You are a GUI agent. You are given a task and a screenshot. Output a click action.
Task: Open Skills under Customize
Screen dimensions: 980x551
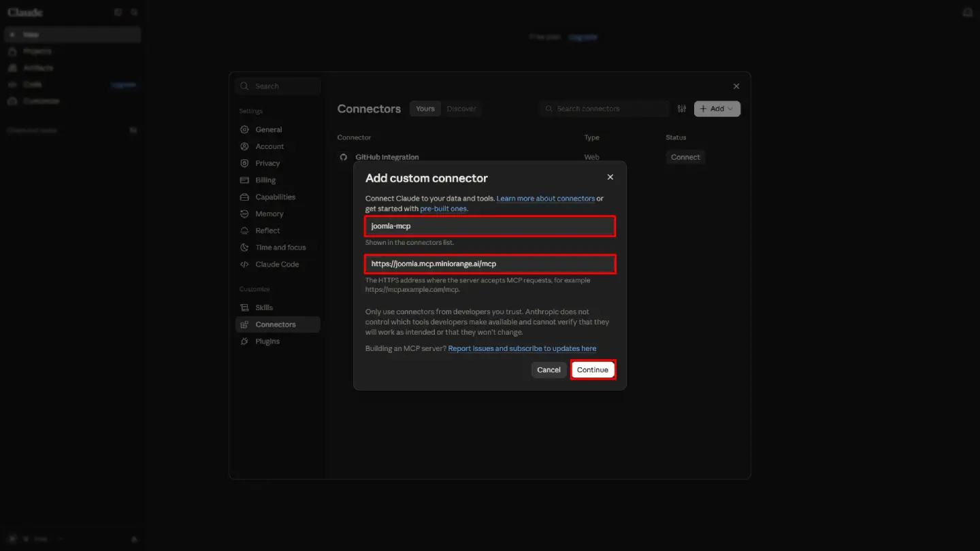click(x=278, y=307)
